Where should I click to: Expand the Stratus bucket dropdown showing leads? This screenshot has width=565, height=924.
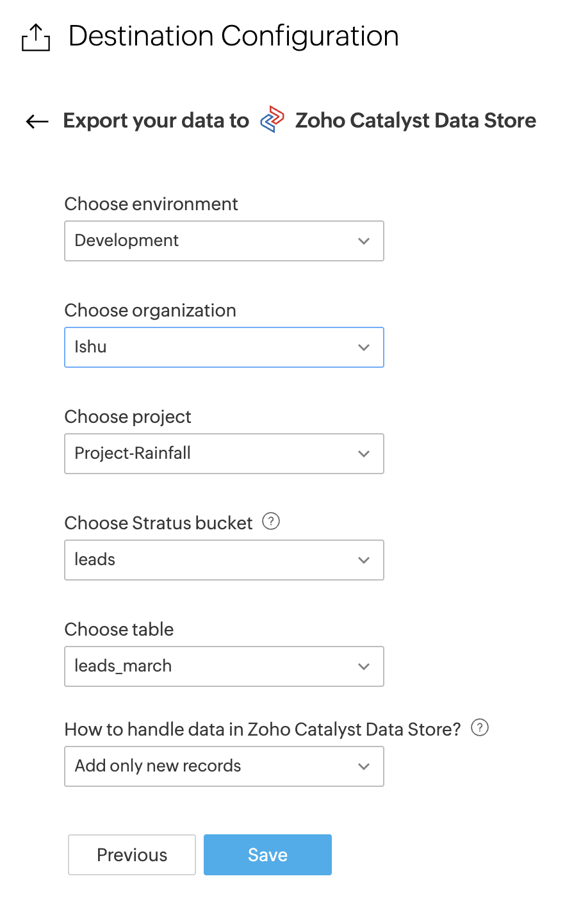[224, 560]
